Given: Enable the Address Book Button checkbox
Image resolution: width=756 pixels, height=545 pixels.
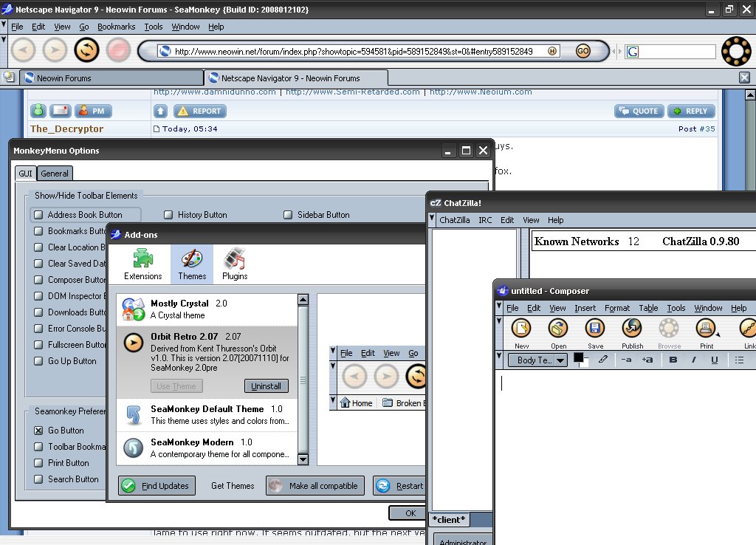Looking at the screenshot, I should (38, 215).
